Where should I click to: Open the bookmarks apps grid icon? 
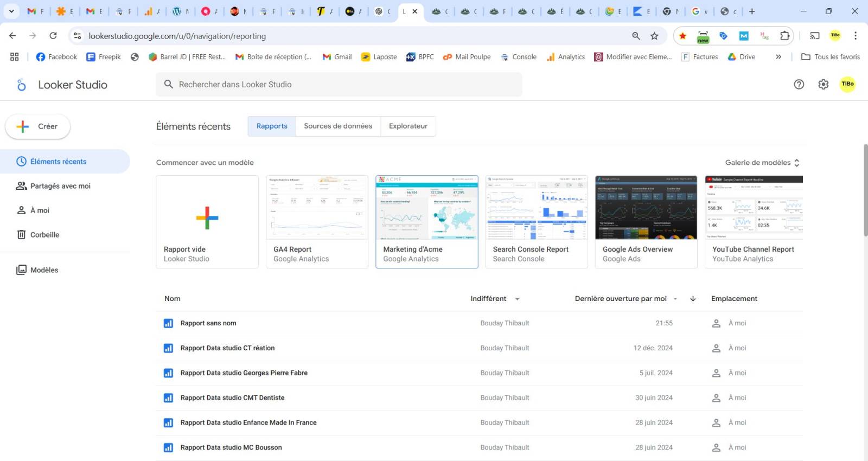point(15,56)
